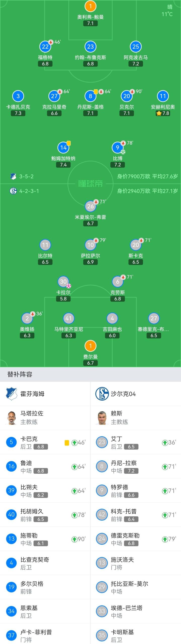
Task: Open substitute 卡巴克 row
Action: point(45,442)
